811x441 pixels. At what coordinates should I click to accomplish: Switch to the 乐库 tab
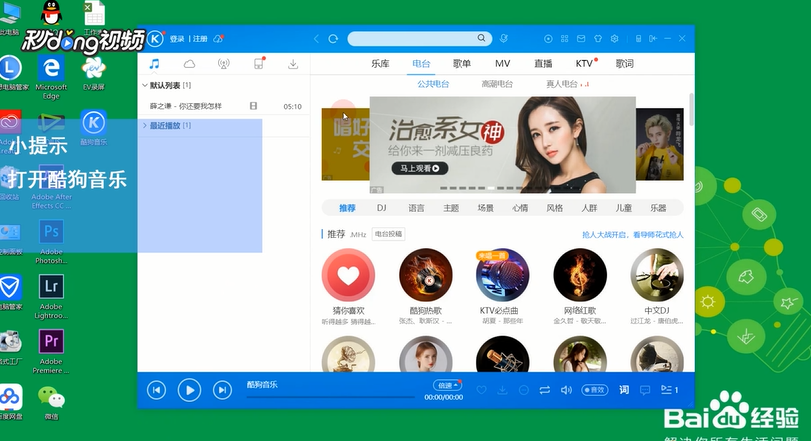click(x=380, y=64)
